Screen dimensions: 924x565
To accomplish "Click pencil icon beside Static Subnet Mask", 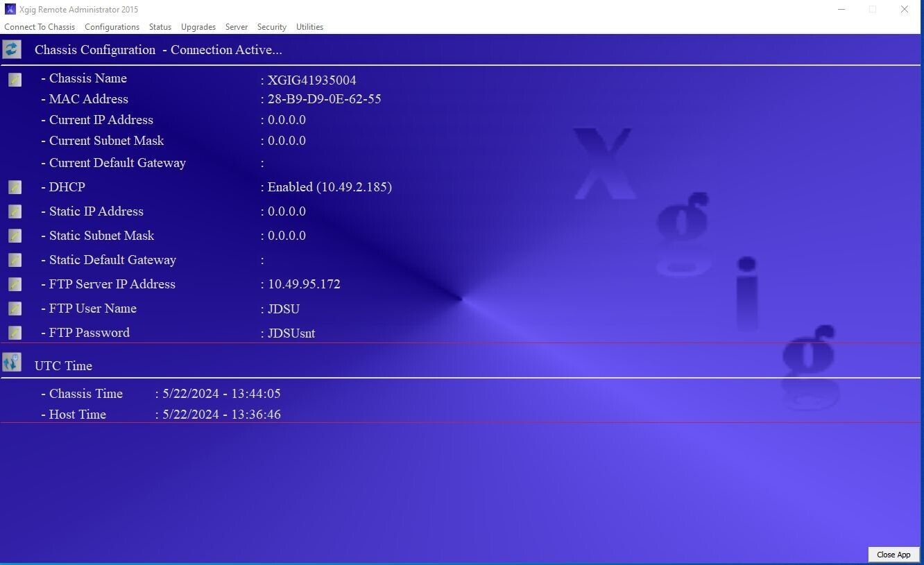I will tap(15, 236).
